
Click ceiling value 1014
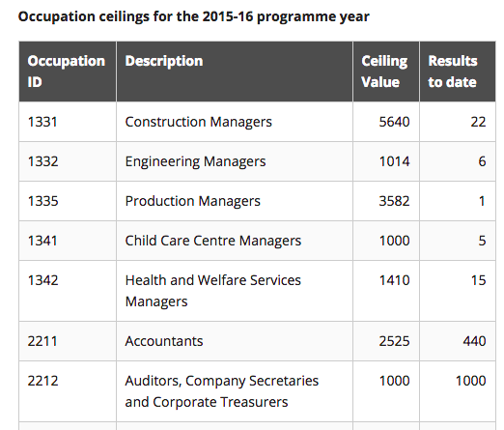point(394,161)
